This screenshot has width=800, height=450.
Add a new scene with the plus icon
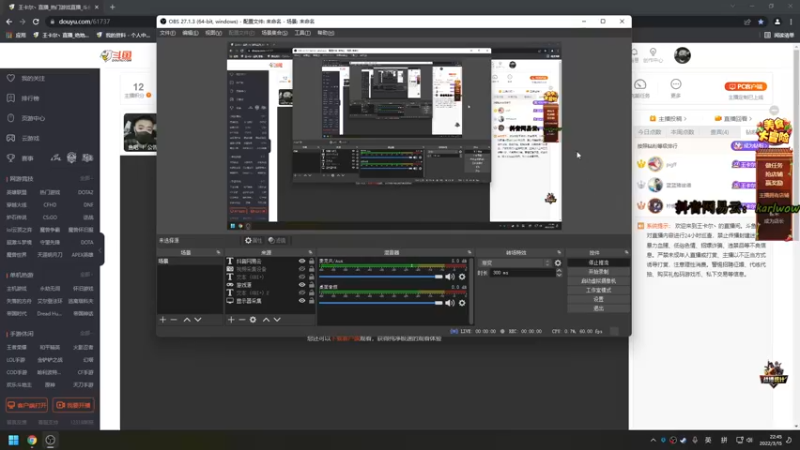pyautogui.click(x=163, y=319)
